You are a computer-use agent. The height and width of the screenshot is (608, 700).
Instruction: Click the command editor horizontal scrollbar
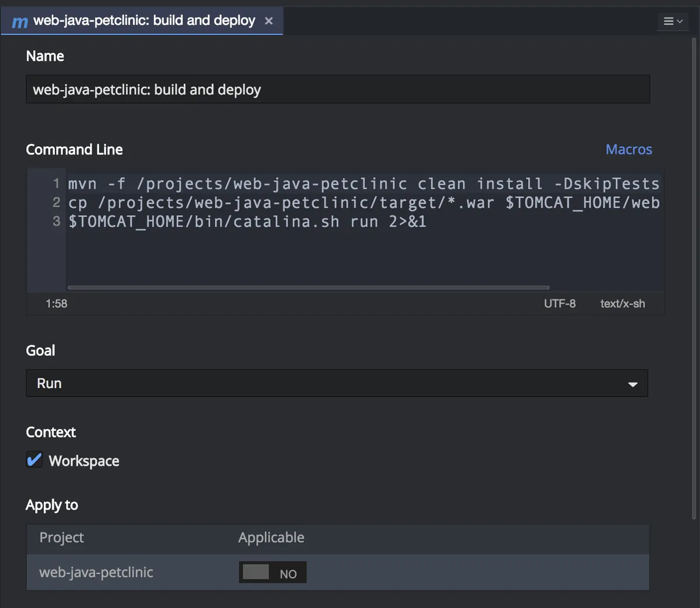[x=308, y=287]
